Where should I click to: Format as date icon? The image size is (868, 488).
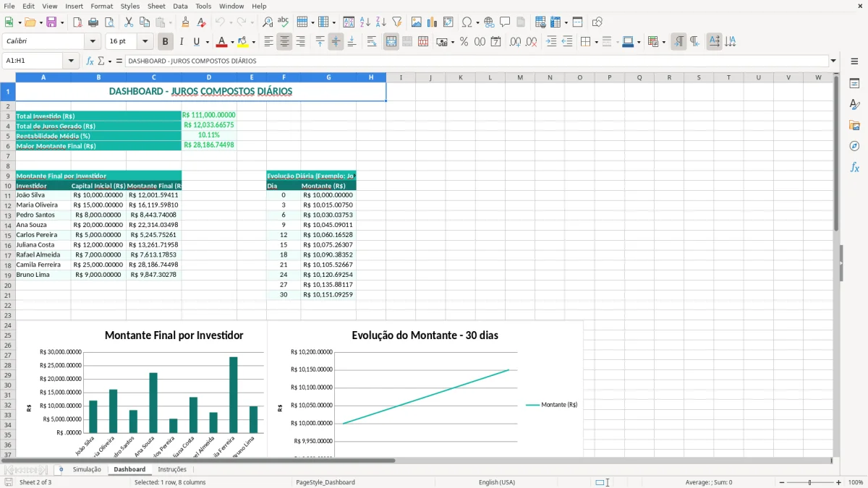click(495, 42)
